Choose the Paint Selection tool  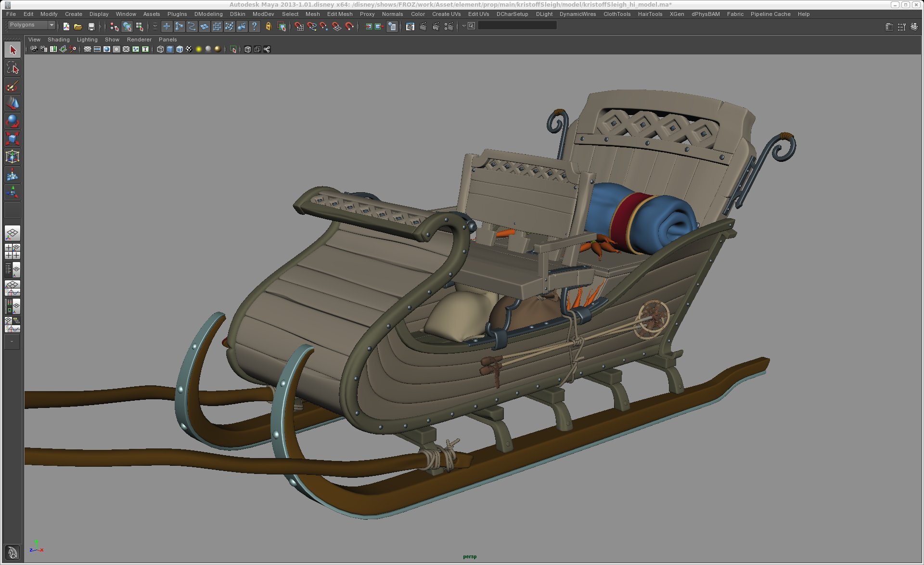(x=13, y=86)
